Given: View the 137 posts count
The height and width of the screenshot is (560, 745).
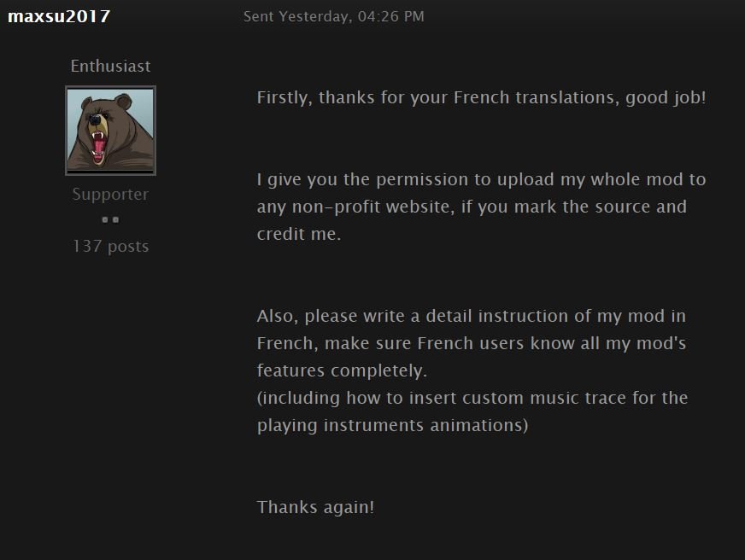Looking at the screenshot, I should click(110, 247).
